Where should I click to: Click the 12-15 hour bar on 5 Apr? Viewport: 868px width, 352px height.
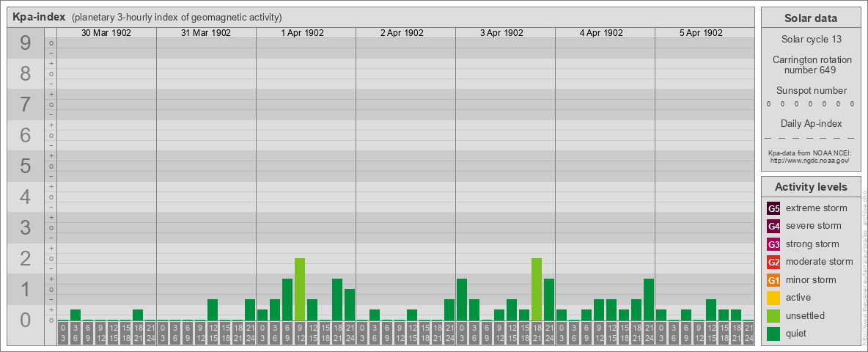[711, 310]
